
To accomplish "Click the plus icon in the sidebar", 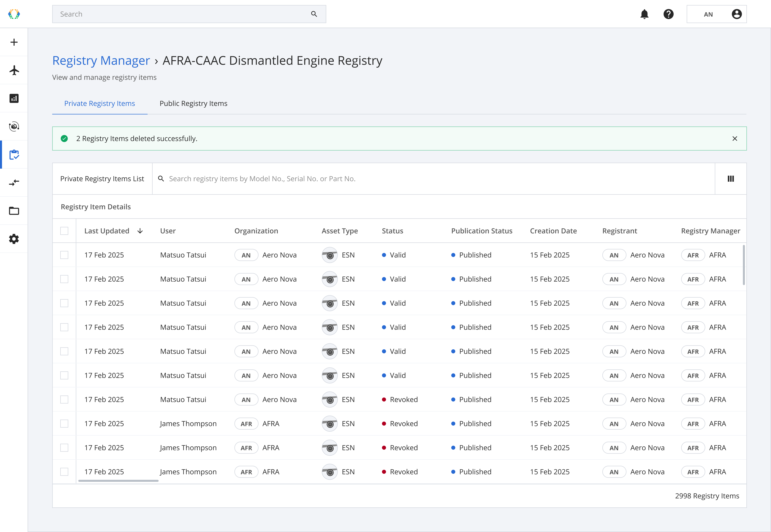I will pyautogui.click(x=14, y=42).
